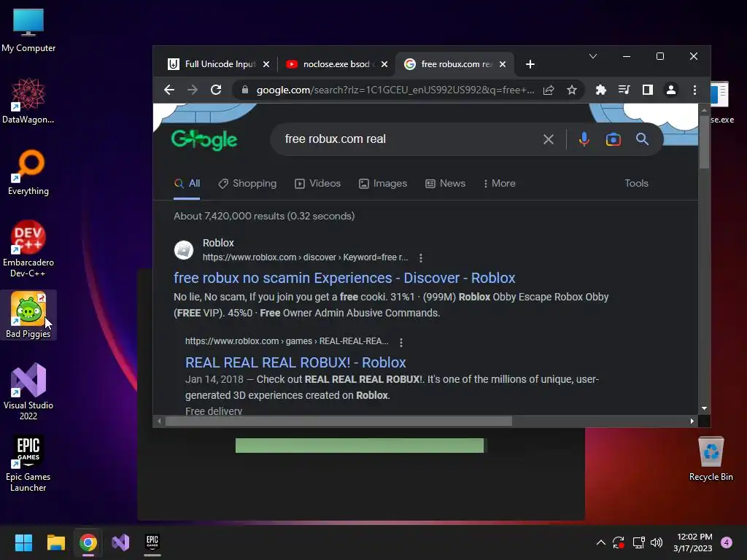The image size is (747, 560).
Task: Open the Chrome Extensions puzzle icon
Action: click(x=601, y=90)
